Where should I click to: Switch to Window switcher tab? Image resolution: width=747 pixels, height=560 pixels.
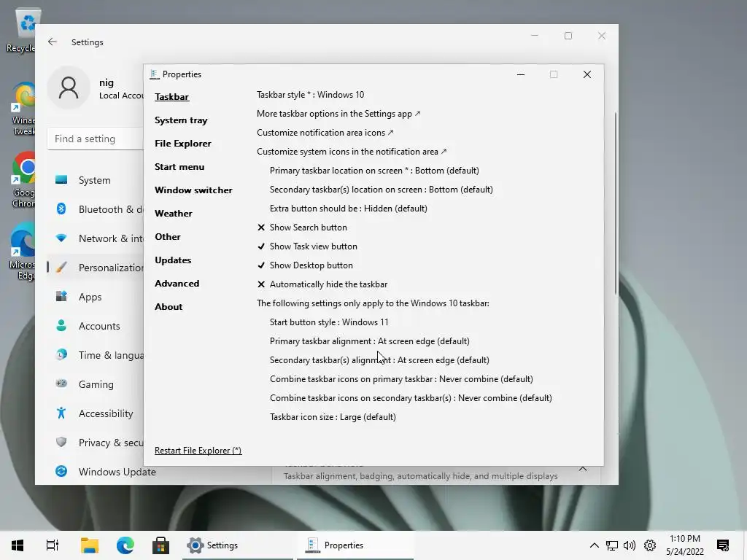click(x=193, y=190)
